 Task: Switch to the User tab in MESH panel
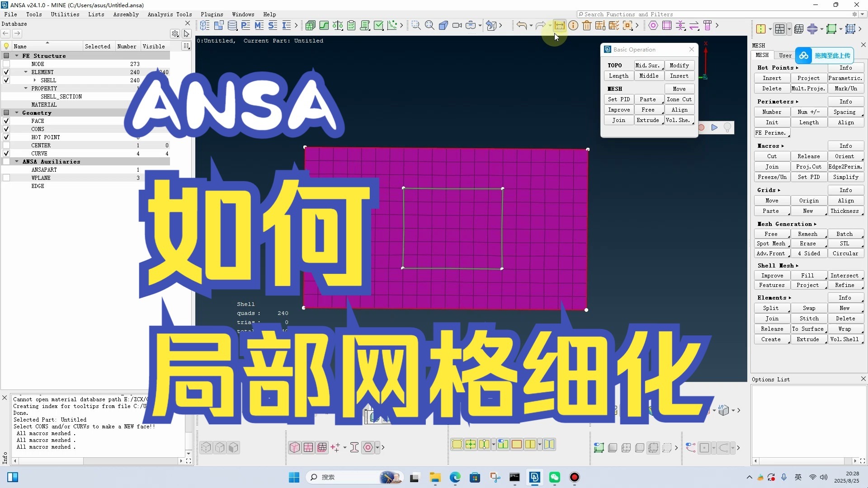[x=785, y=56]
